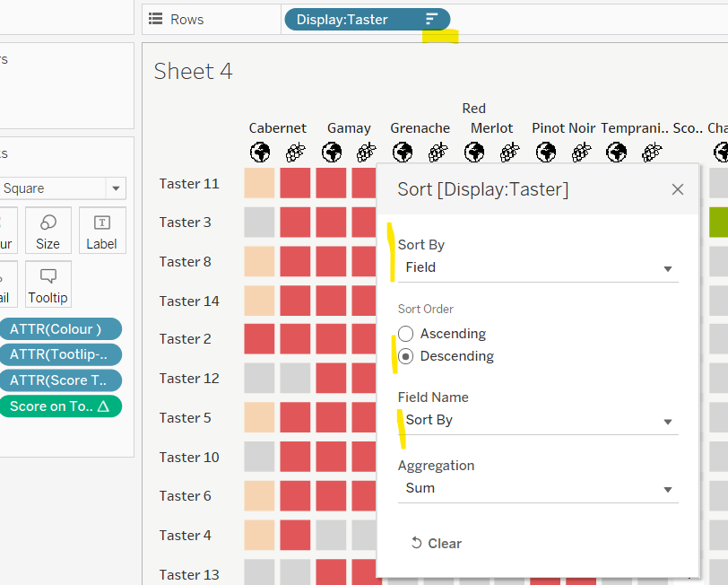Image resolution: width=728 pixels, height=585 pixels.
Task: Click the ATTR(Colour) pill
Action: point(60,328)
